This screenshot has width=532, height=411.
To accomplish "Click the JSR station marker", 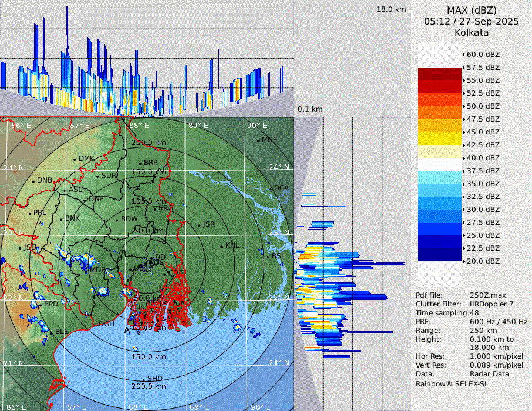I will pos(199,225).
